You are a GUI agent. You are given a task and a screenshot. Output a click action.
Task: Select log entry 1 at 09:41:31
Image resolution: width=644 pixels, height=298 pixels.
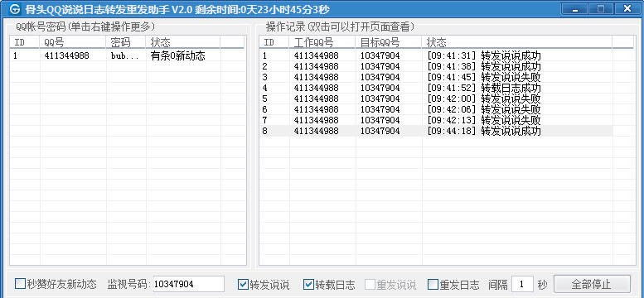pyautogui.click(x=436, y=55)
